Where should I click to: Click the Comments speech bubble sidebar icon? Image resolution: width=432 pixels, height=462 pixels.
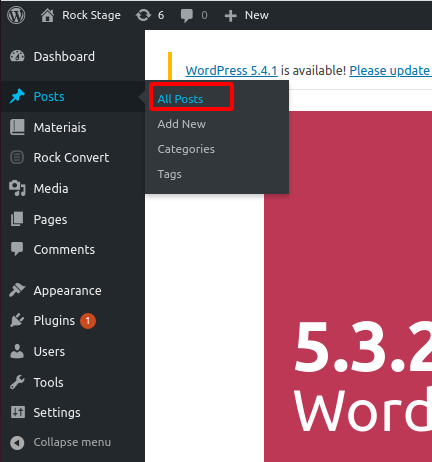pos(17,249)
